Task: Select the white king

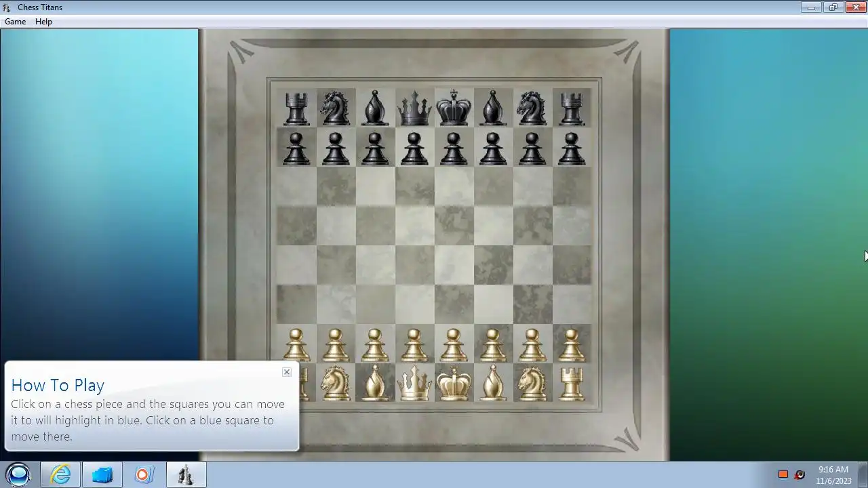Action: (x=454, y=383)
